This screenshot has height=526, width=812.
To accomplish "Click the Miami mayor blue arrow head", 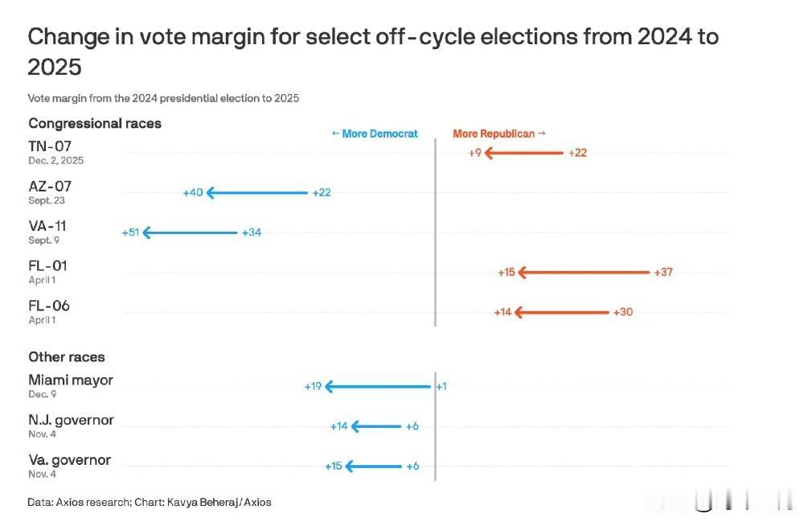I will 329,387.
